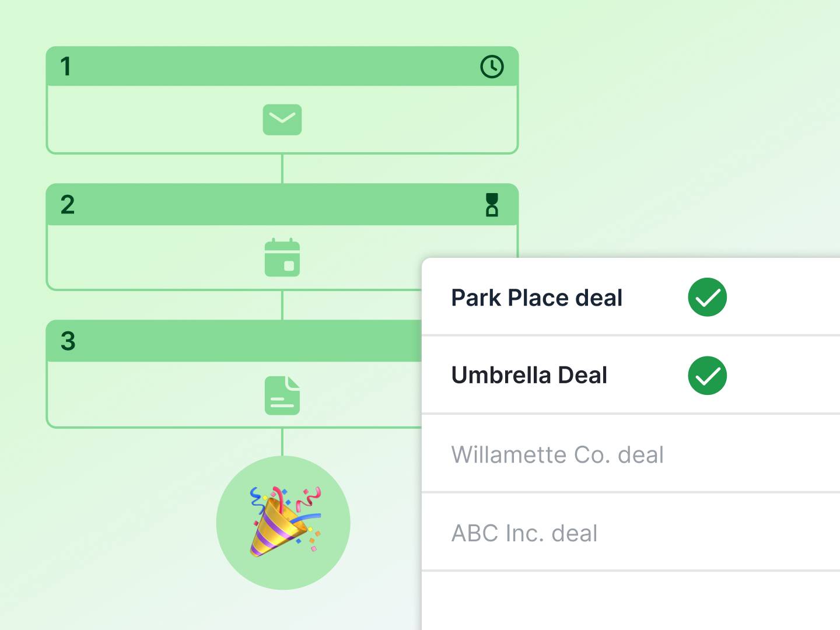Select the envelope email icon
The height and width of the screenshot is (630, 840).
tap(282, 120)
